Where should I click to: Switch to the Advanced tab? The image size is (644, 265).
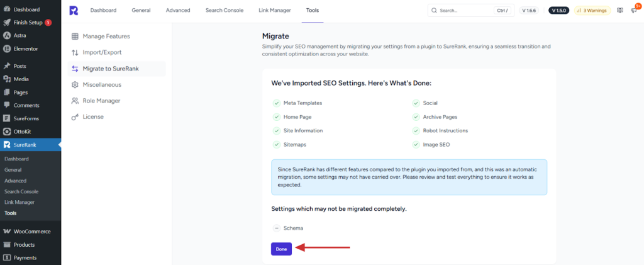[x=178, y=11]
